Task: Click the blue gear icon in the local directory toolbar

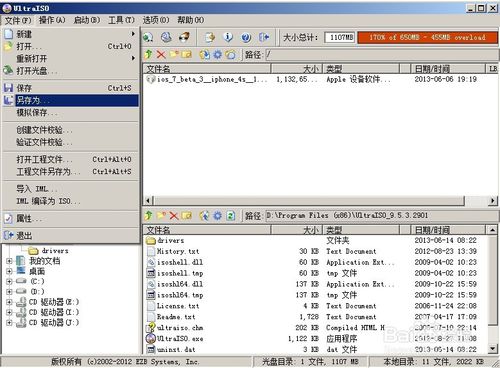Action: 217,216
